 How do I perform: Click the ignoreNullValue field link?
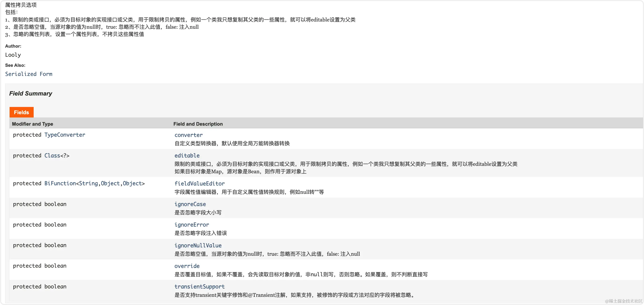198,245
